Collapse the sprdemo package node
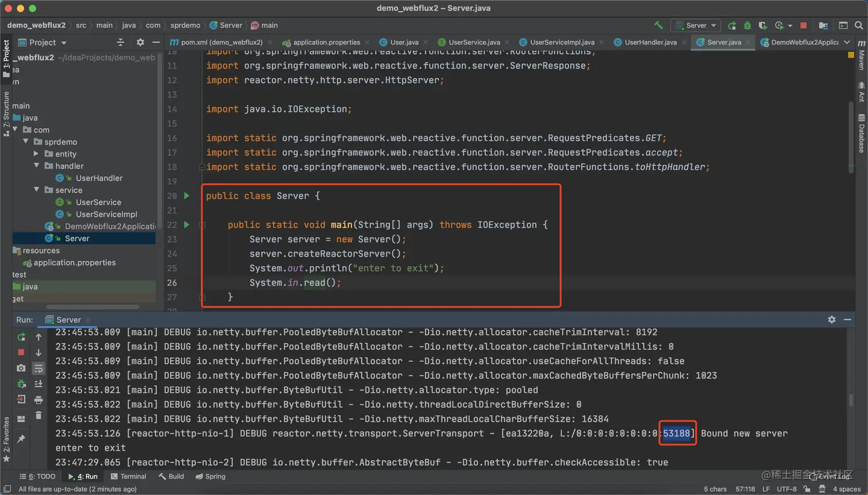This screenshot has width=868, height=495. pyautogui.click(x=26, y=142)
